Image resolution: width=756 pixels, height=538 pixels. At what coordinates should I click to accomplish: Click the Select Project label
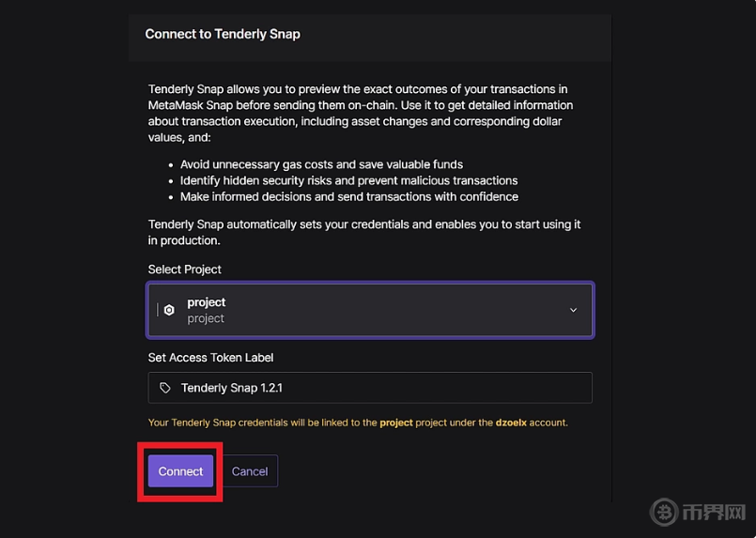pyautogui.click(x=185, y=269)
